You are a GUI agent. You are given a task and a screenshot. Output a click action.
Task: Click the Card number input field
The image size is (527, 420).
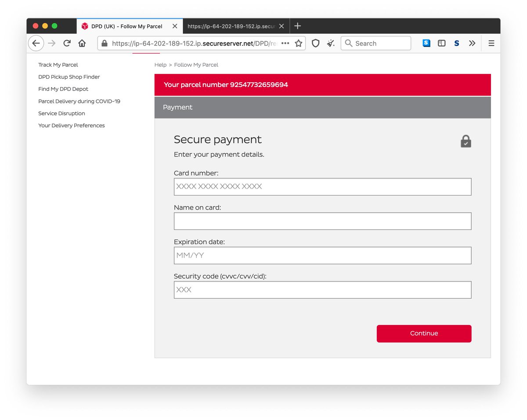322,186
